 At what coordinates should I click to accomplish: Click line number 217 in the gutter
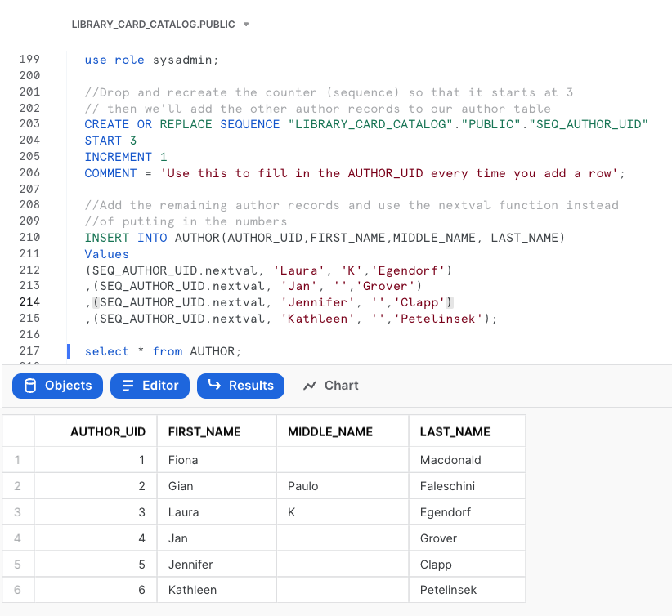(x=29, y=350)
